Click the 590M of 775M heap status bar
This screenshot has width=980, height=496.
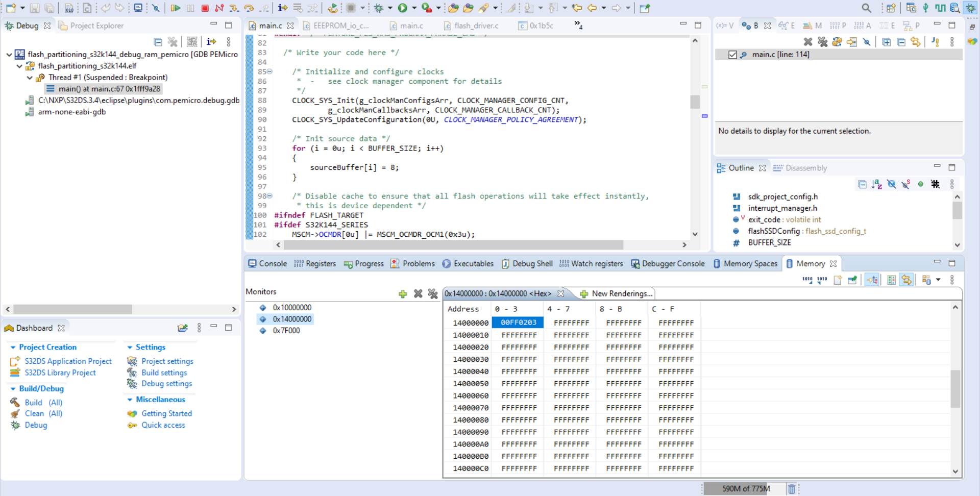pyautogui.click(x=744, y=488)
